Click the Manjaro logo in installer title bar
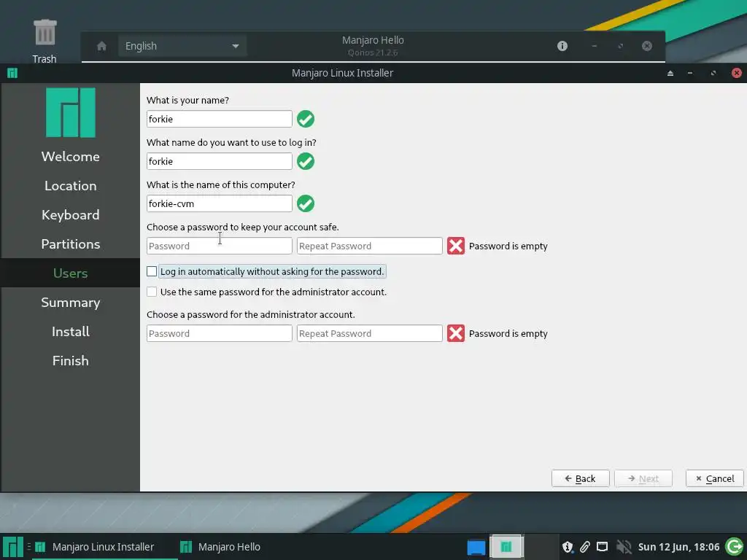The width and height of the screenshot is (747, 560). [x=12, y=73]
